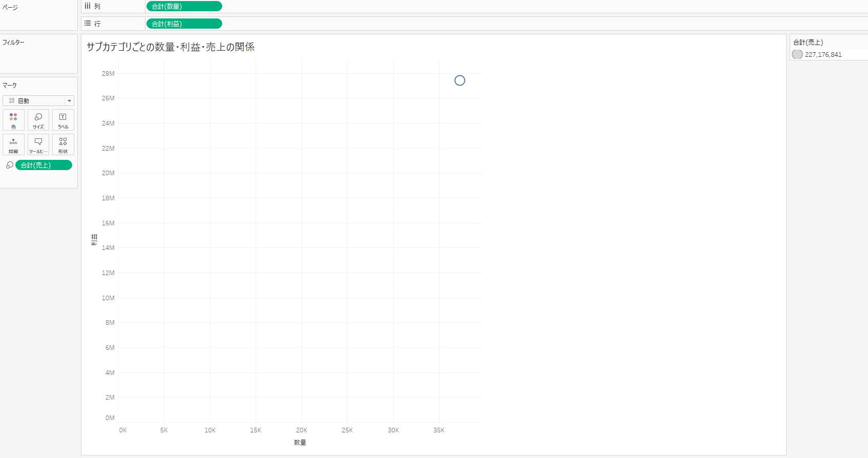Viewport: 868px width, 458px height.
Task: Open the ラベル (Label) mark card
Action: click(63, 120)
